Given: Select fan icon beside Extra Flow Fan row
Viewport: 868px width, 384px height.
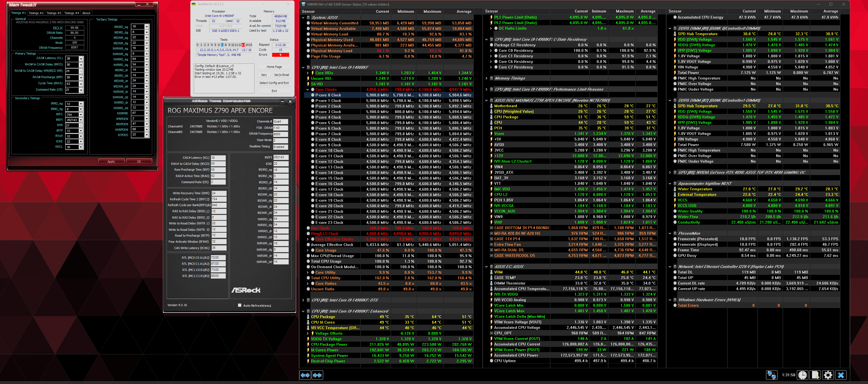Looking at the screenshot, I should point(491,244).
